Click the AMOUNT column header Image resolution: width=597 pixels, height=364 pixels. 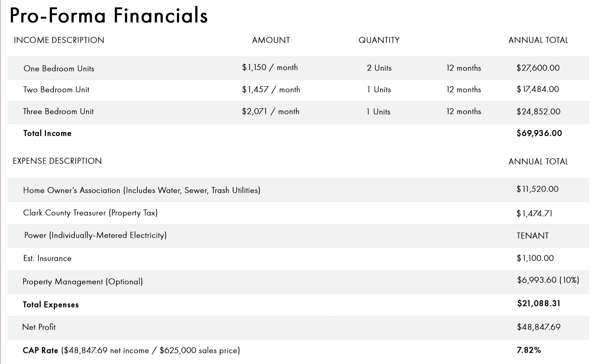[271, 40]
